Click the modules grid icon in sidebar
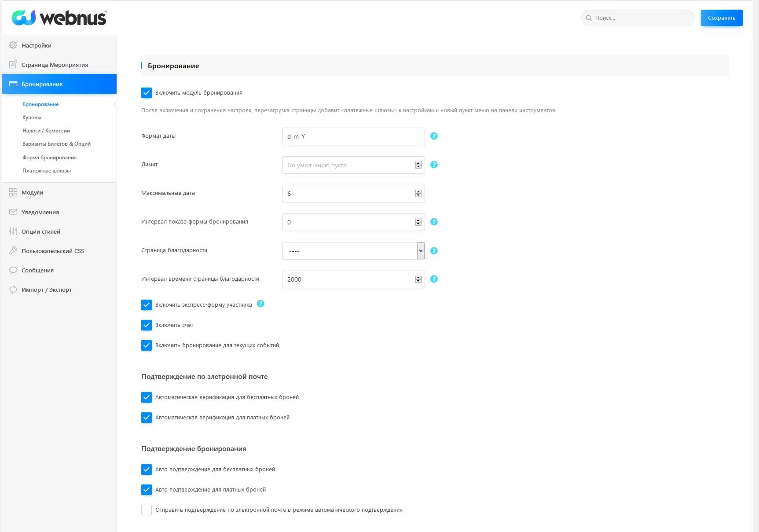 13,193
